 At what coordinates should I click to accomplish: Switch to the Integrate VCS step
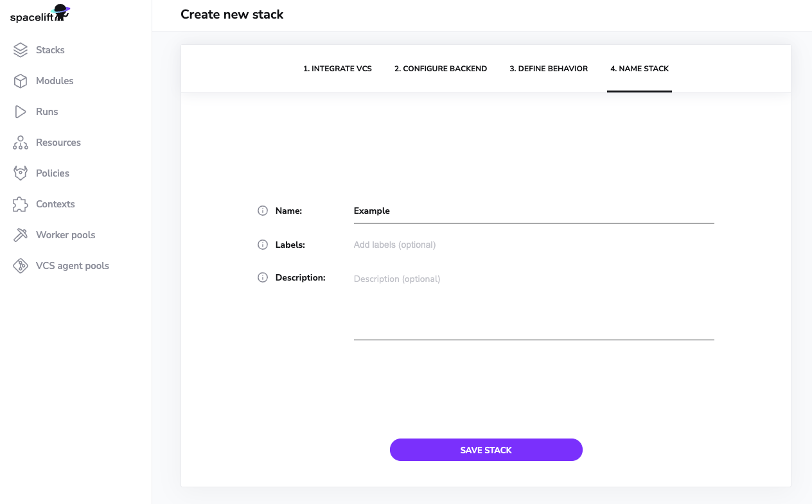337,69
